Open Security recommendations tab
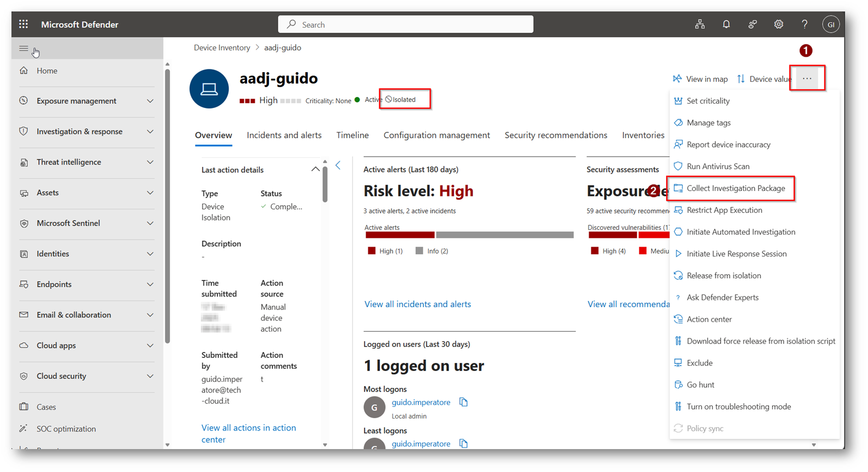This screenshot has height=472, width=868. click(556, 135)
